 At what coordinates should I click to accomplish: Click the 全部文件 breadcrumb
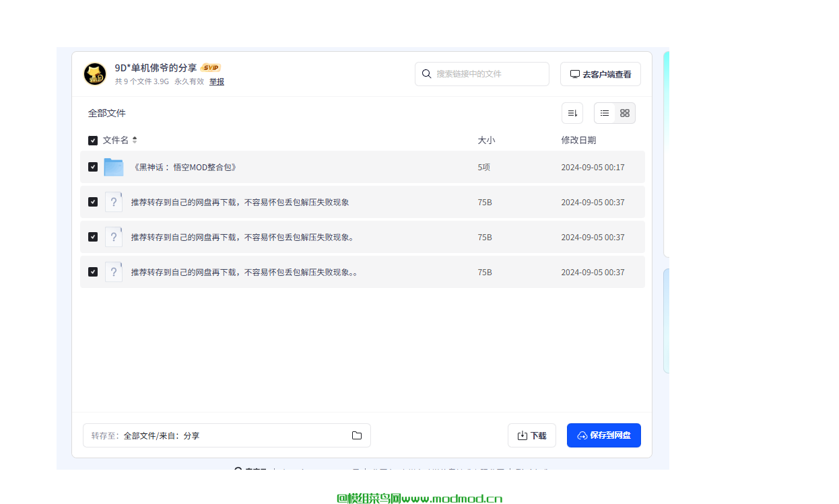pyautogui.click(x=107, y=113)
